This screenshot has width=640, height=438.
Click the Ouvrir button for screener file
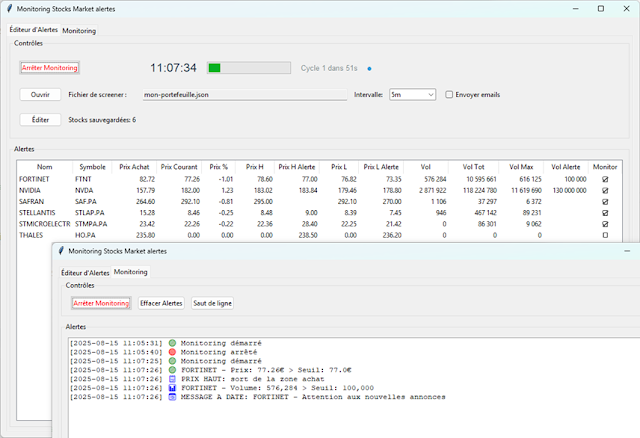click(40, 95)
